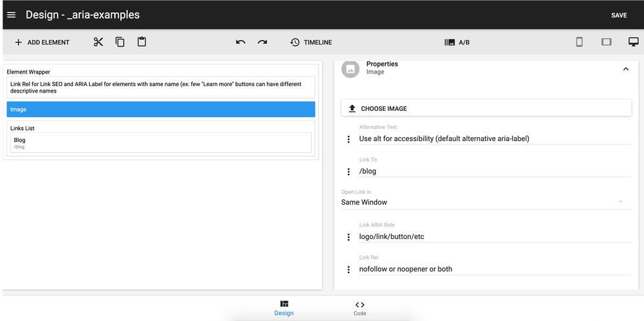Open options menu for Alternative Text
The image size is (644, 321).
(348, 139)
